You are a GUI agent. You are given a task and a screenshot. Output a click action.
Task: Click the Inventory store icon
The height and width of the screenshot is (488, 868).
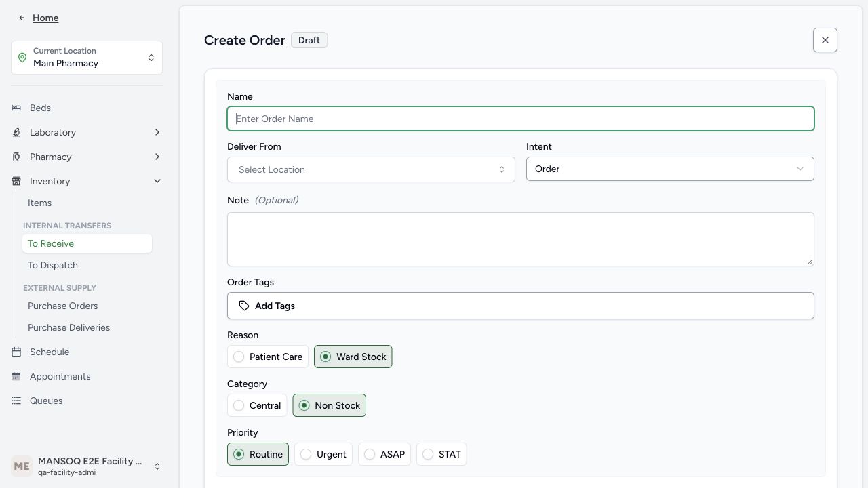[x=16, y=181]
